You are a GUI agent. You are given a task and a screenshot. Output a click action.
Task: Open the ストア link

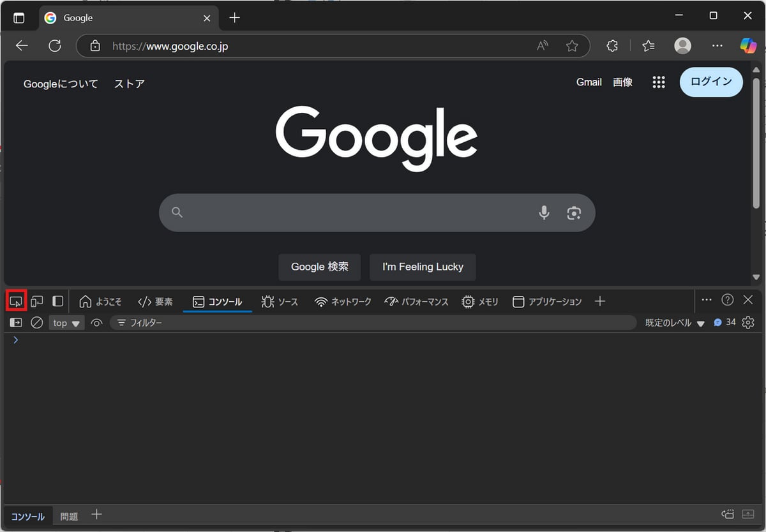(130, 84)
